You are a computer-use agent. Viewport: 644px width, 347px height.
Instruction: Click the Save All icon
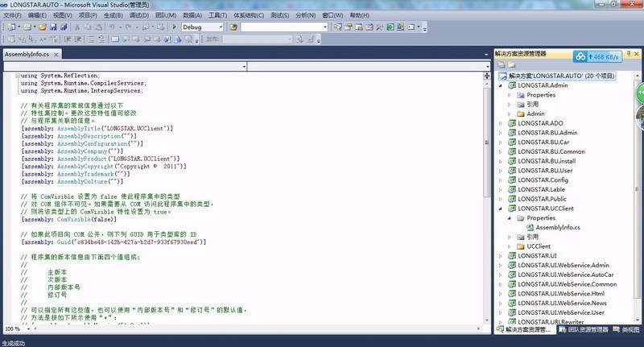click(x=64, y=27)
